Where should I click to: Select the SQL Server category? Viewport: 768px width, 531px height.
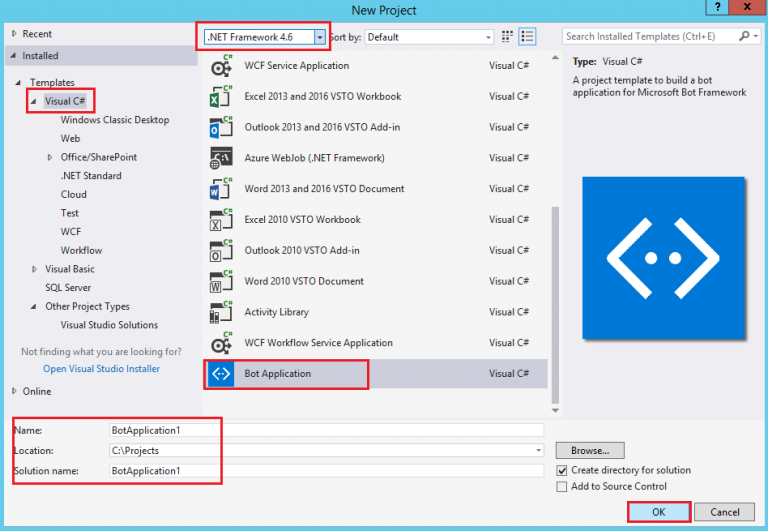68,288
